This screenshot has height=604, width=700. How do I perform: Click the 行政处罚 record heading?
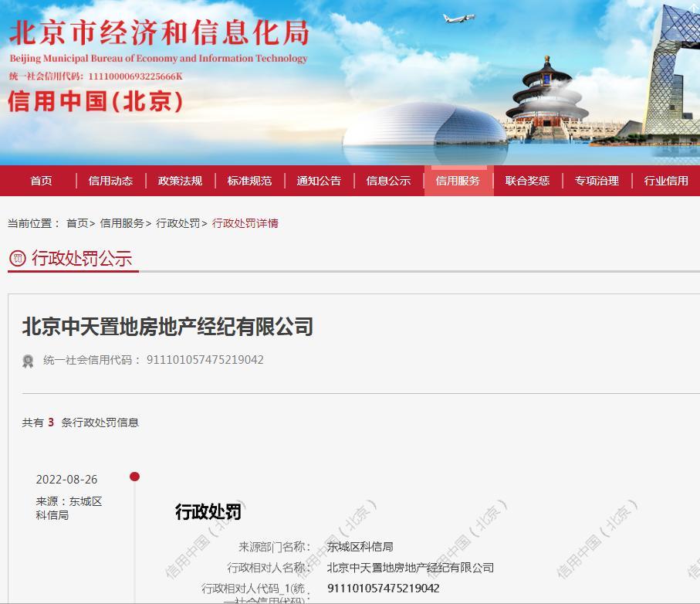208,511
